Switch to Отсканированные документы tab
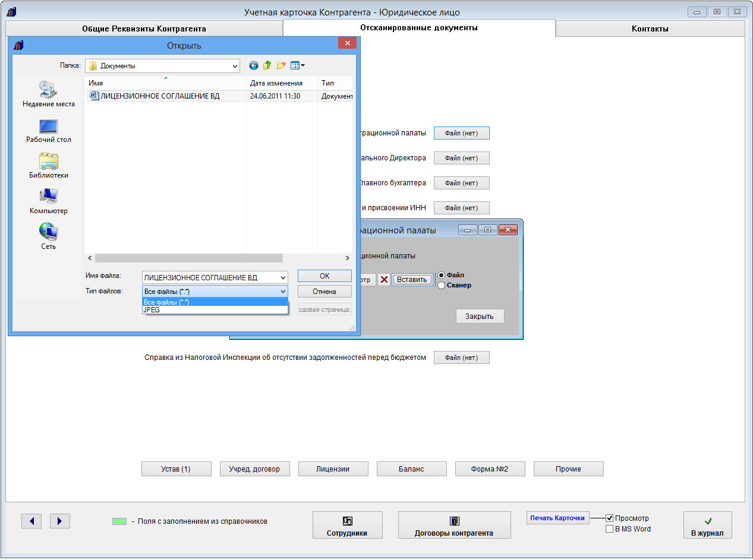The height and width of the screenshot is (560, 753). tap(419, 28)
